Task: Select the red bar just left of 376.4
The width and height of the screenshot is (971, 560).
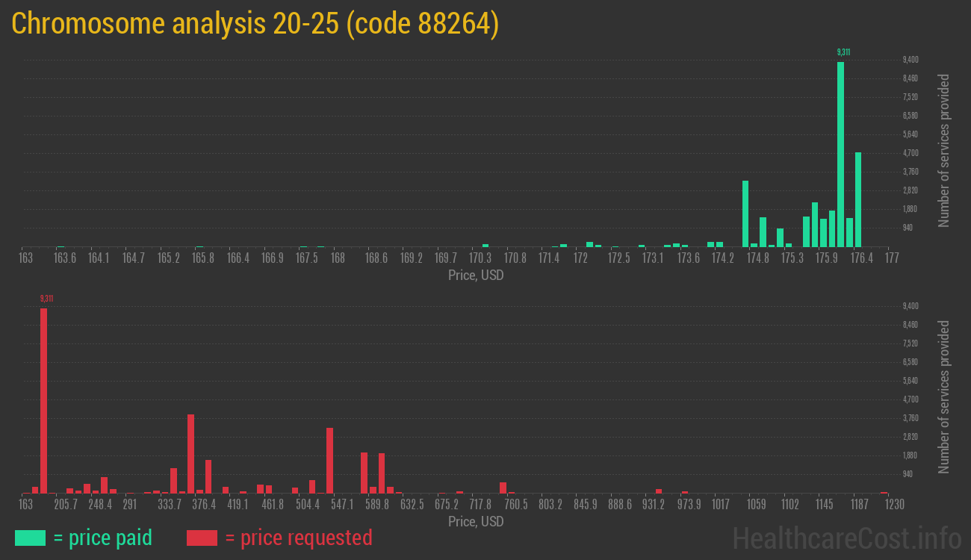Action: (191, 453)
